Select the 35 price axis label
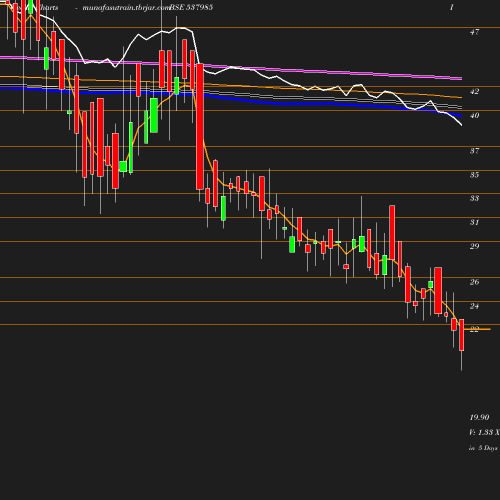 pos(474,175)
